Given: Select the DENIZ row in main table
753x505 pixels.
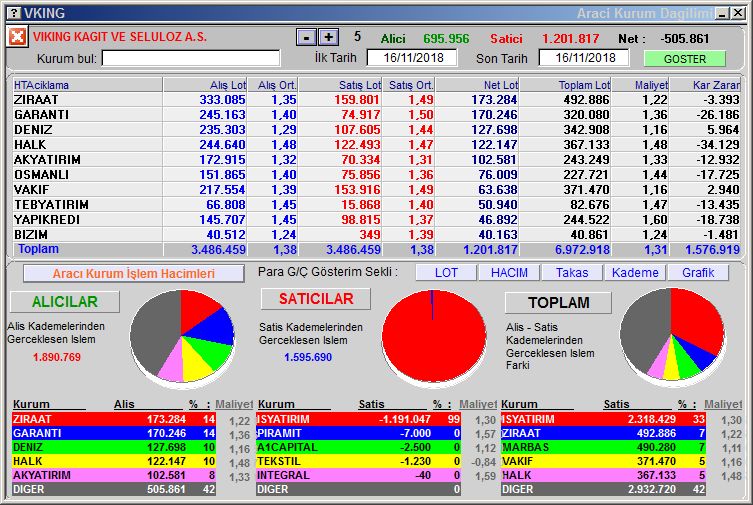Looking at the screenshot, I should pyautogui.click(x=376, y=130).
